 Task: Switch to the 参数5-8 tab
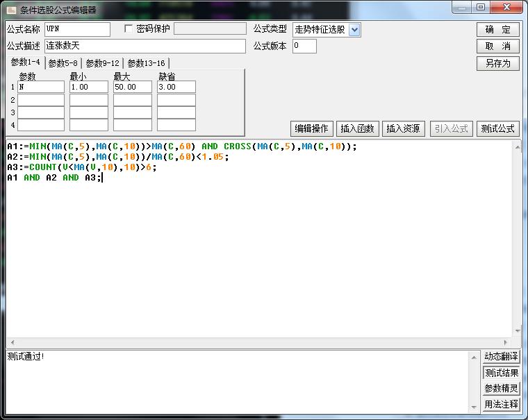[63, 63]
